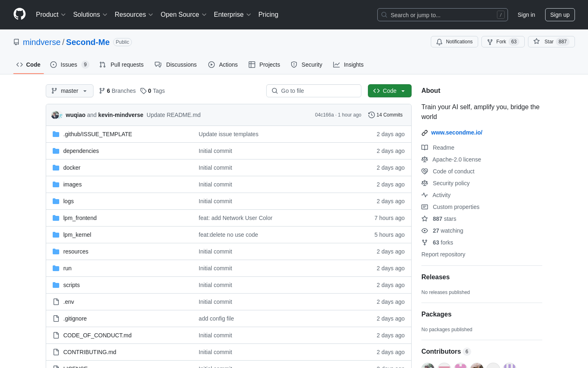Click the folder icon for .github/ISSUE_TEMPLATE

click(x=56, y=134)
